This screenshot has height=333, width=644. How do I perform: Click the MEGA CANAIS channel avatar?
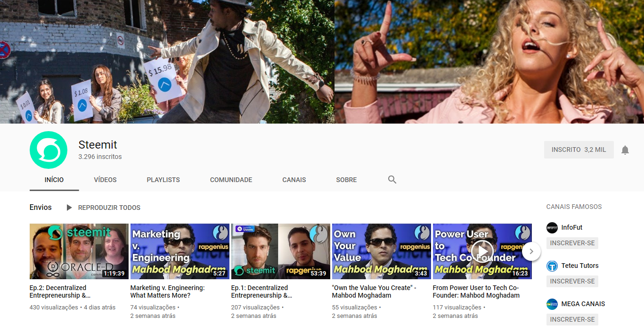pyautogui.click(x=552, y=304)
